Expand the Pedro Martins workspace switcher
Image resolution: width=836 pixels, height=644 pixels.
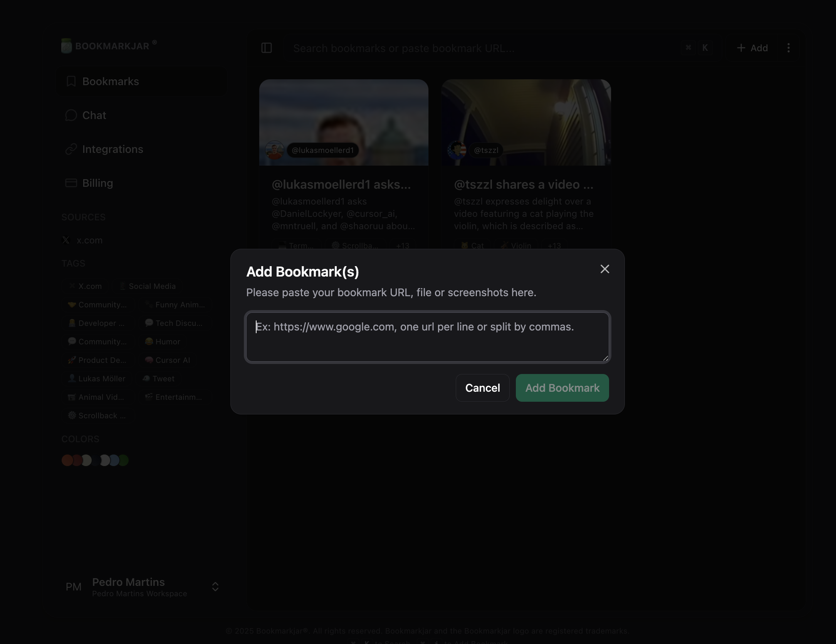215,587
